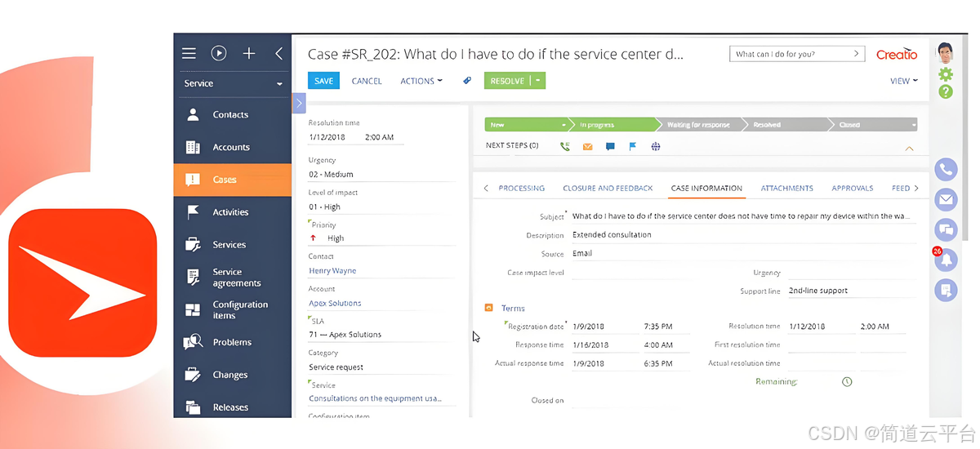Image resolution: width=980 pixels, height=449 pixels.
Task: Open the green help question icon
Action: tap(946, 91)
